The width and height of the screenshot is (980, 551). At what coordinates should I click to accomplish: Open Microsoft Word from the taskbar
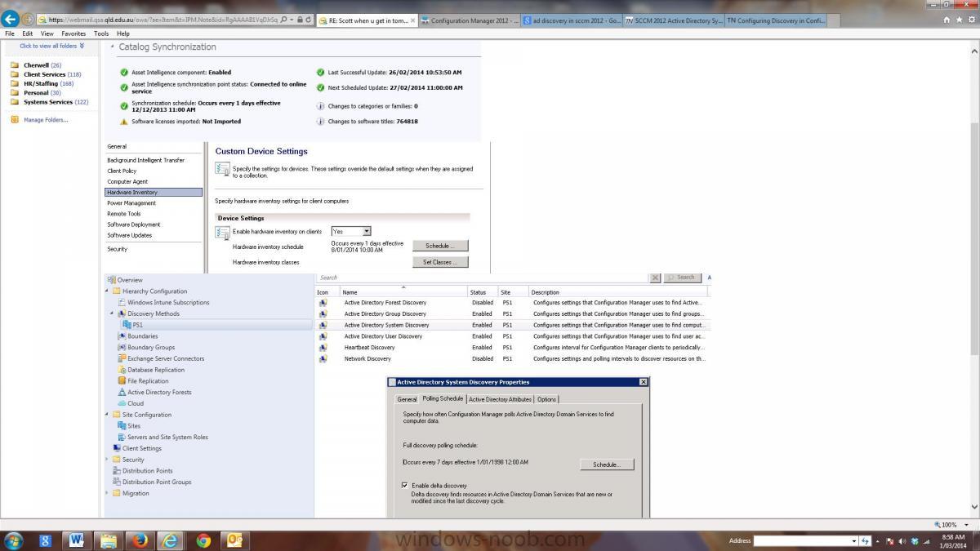click(x=77, y=540)
